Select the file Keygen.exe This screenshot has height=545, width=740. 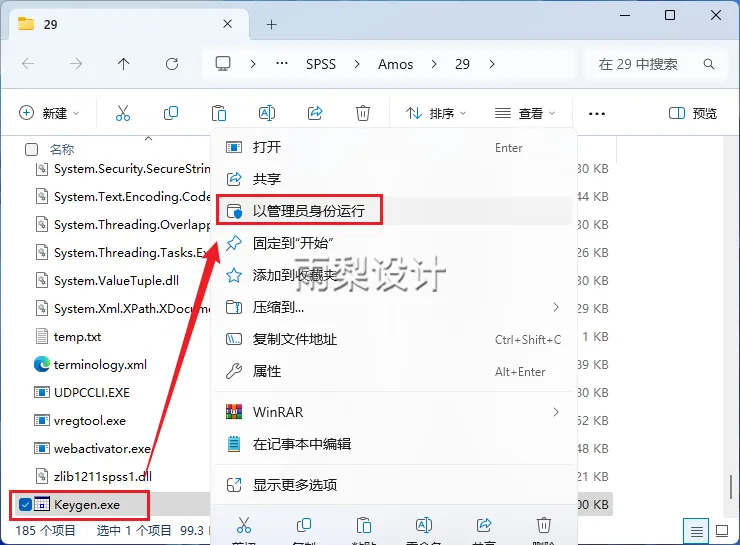click(x=87, y=504)
